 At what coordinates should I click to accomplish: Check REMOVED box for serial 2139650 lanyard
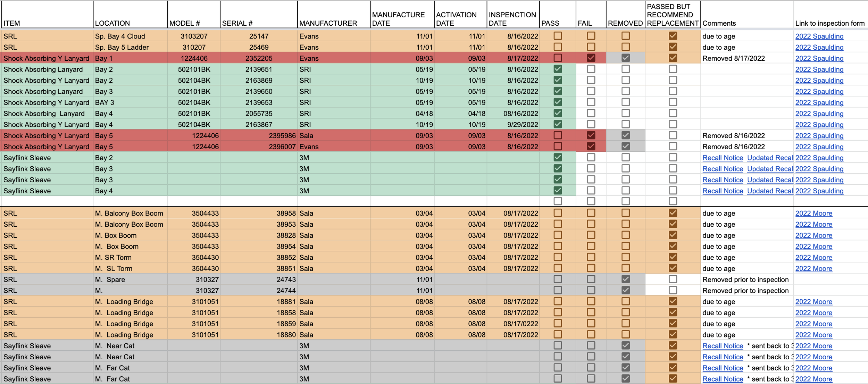626,91
